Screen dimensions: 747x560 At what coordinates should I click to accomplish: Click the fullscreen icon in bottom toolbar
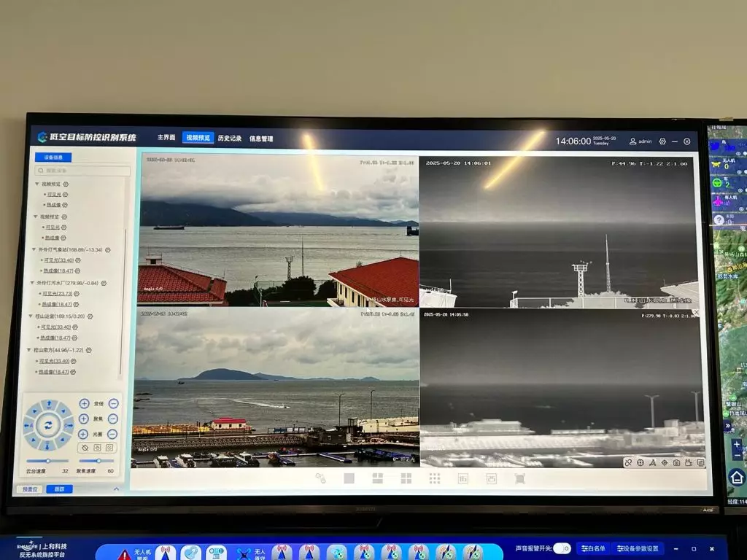pos(519,478)
